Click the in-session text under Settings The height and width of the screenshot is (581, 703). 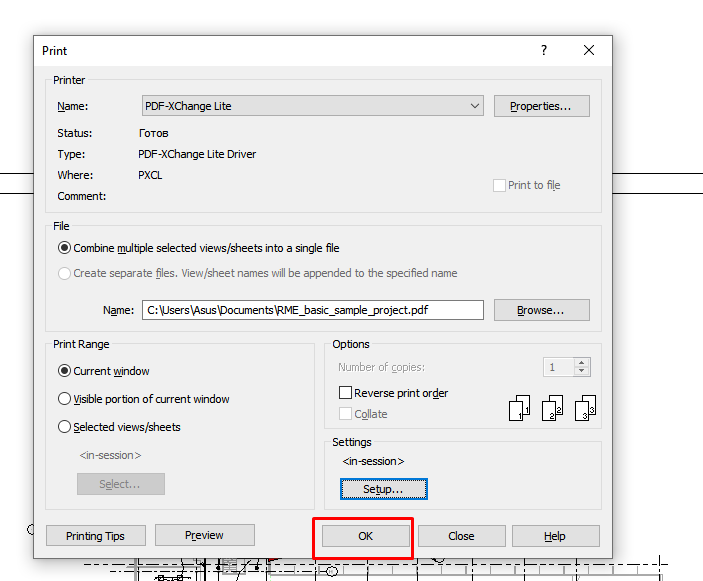coord(373,461)
